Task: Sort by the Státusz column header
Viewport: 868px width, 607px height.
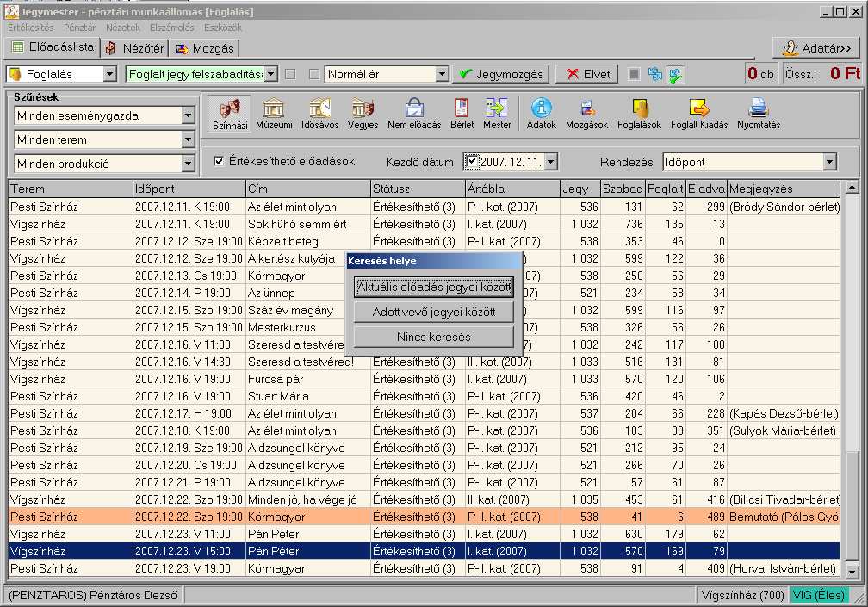Action: 418,189
